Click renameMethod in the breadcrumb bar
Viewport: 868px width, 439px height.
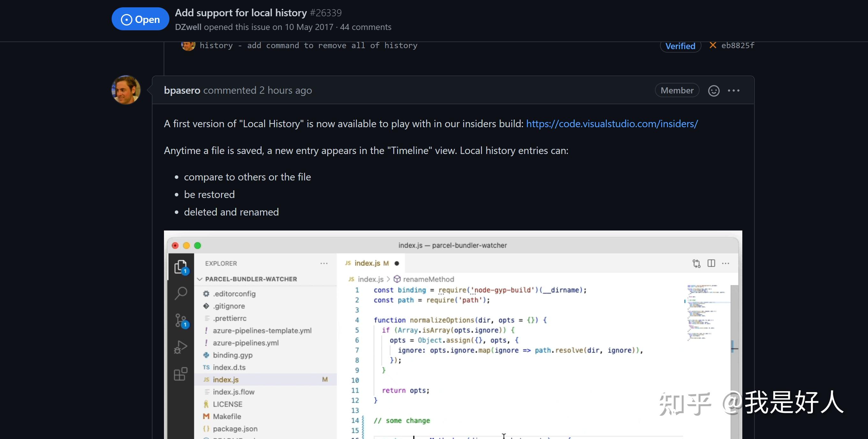tap(427, 279)
